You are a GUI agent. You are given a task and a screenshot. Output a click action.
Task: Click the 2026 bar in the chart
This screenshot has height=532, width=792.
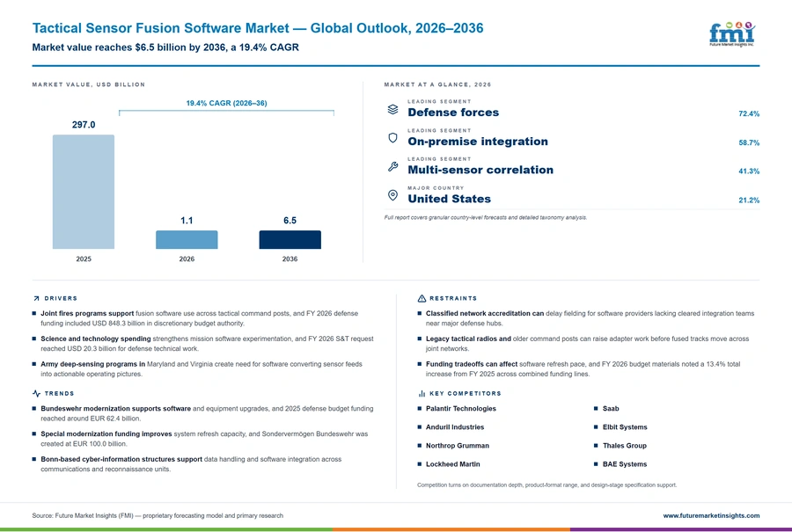(x=187, y=240)
